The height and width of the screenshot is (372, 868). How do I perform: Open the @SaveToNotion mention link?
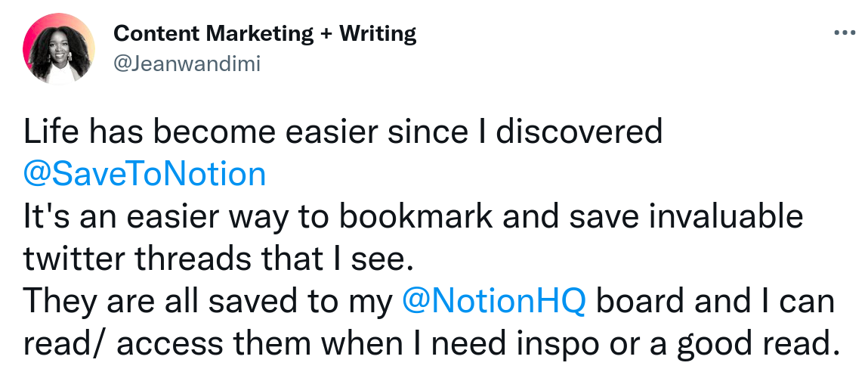coord(144,174)
